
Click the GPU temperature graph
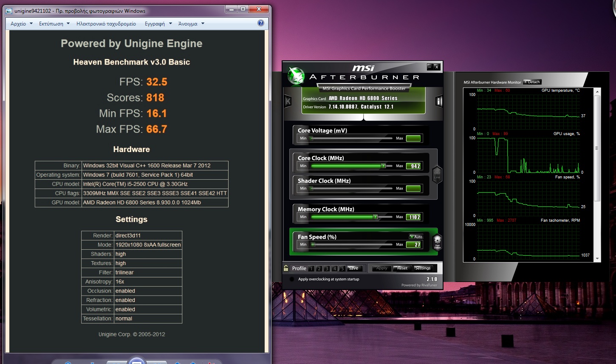528,111
